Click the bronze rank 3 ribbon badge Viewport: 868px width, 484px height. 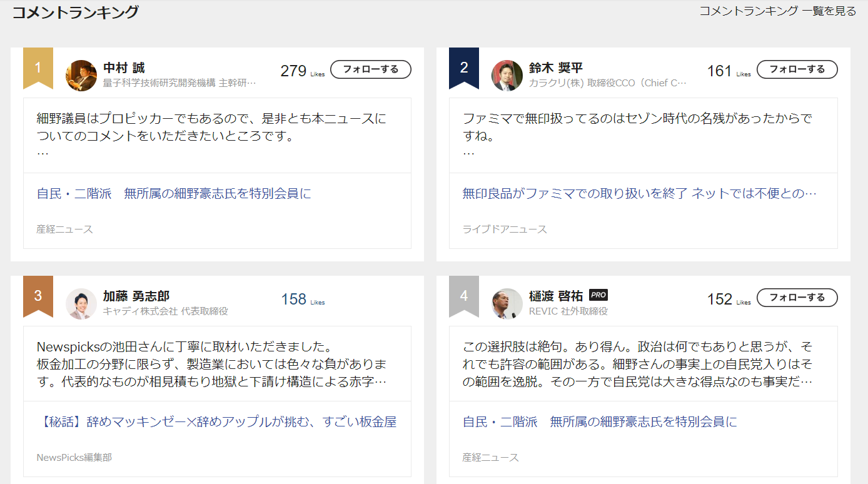pyautogui.click(x=38, y=296)
